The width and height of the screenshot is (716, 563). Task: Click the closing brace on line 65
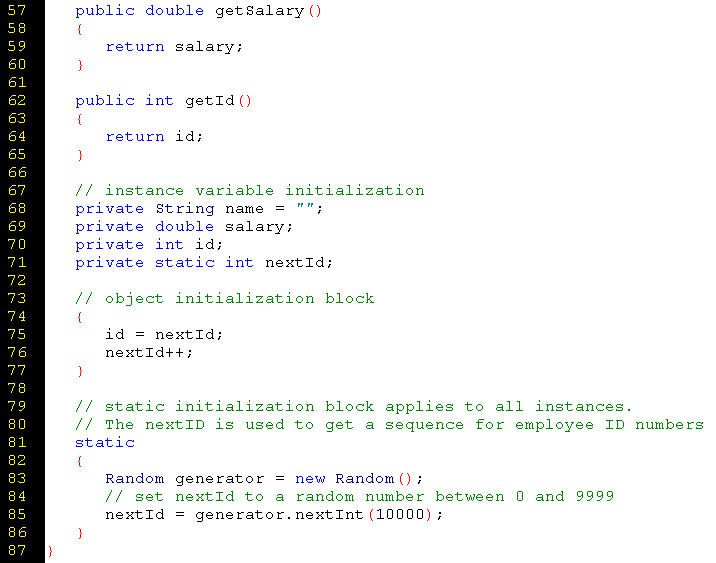(x=80, y=155)
